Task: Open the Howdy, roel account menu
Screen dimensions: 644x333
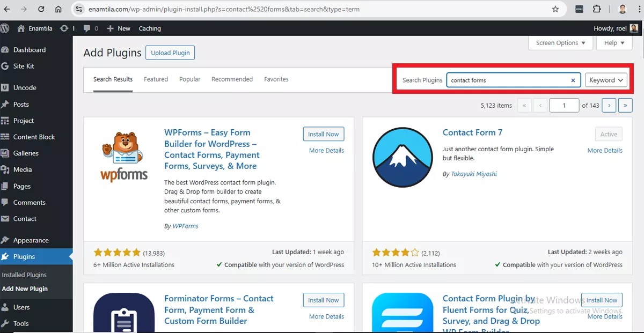Action: point(616,28)
